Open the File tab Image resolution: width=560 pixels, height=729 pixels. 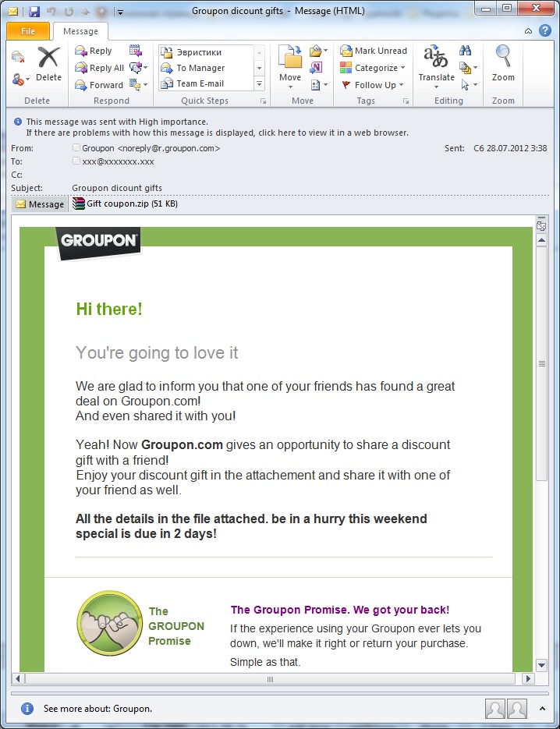click(x=28, y=31)
